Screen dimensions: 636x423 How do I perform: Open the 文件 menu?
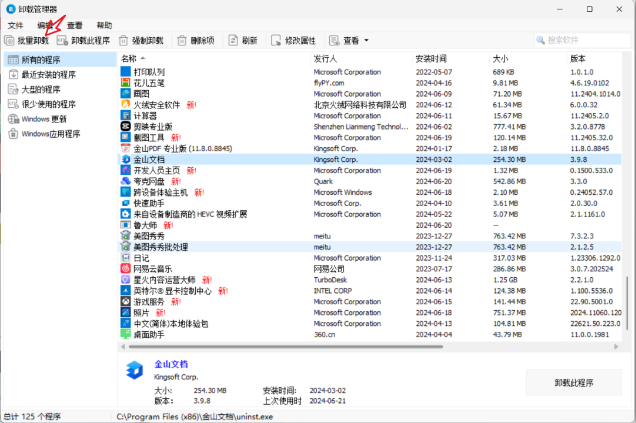coord(15,24)
